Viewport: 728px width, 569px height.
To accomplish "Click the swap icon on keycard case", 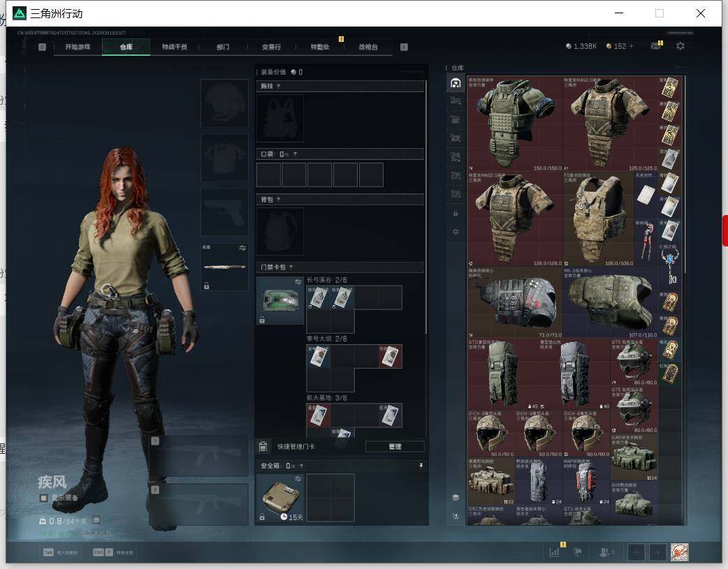I will pos(298,281).
